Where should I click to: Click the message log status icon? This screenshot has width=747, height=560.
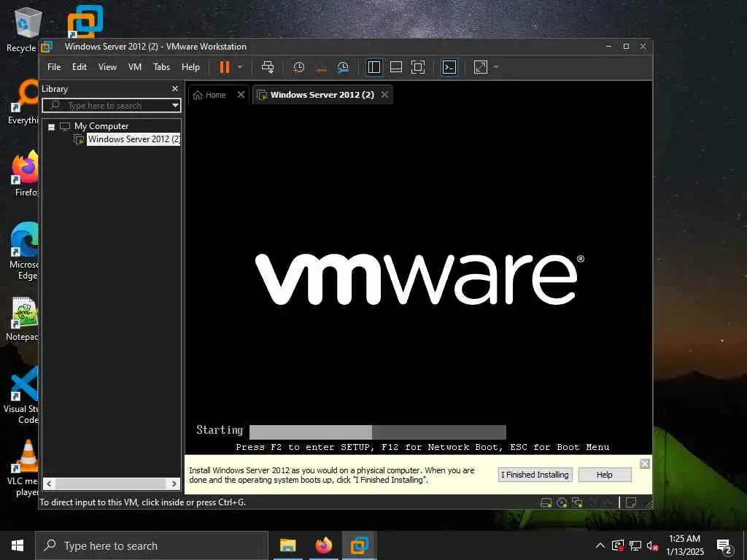(631, 502)
